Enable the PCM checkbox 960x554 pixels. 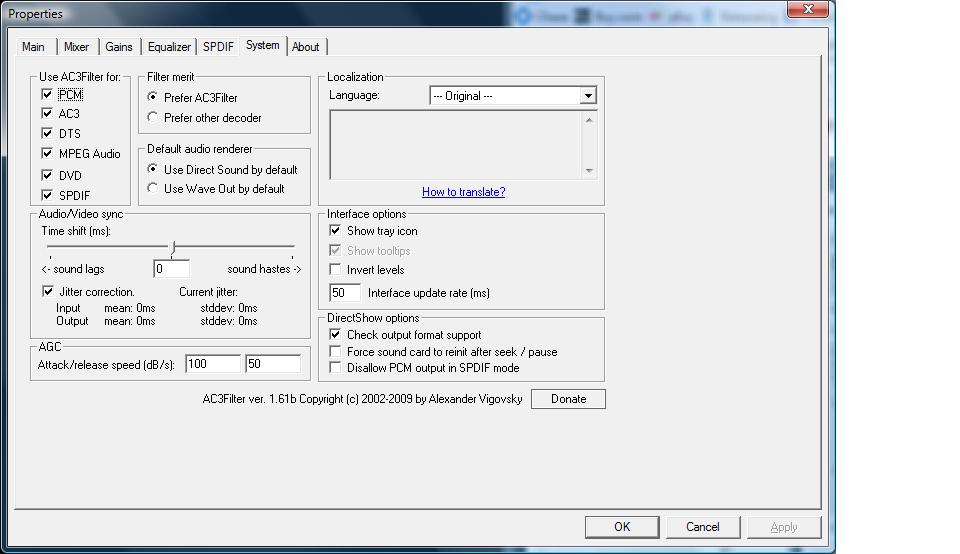[x=47, y=95]
